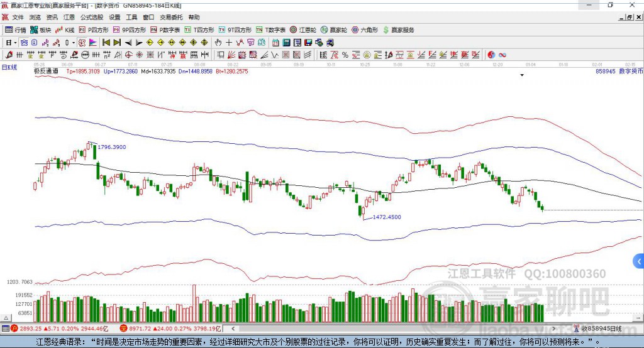Open 赢家服务 dollar-sign service
Image resolution: width=644 pixels, height=348 pixels.
pos(398,30)
